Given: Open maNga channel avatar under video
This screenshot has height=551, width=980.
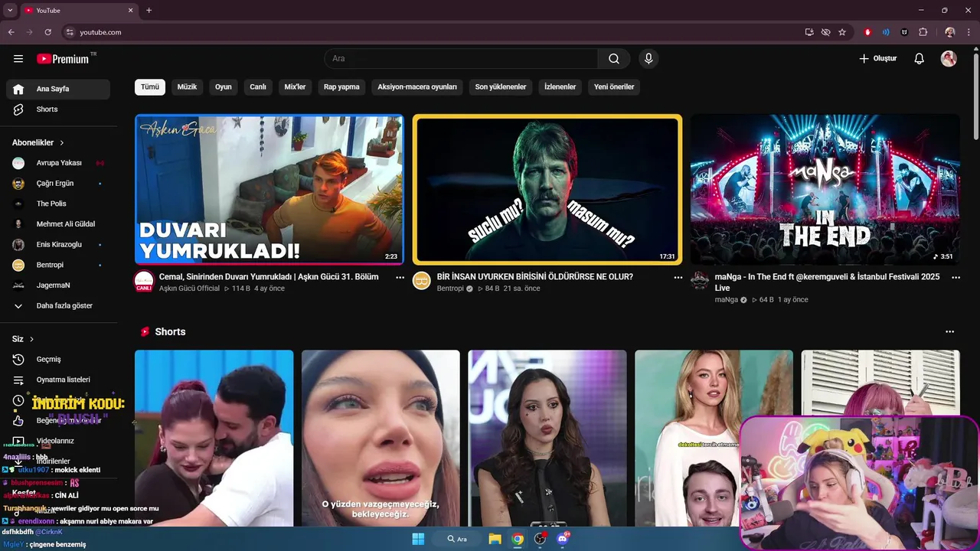Looking at the screenshot, I should coord(700,280).
